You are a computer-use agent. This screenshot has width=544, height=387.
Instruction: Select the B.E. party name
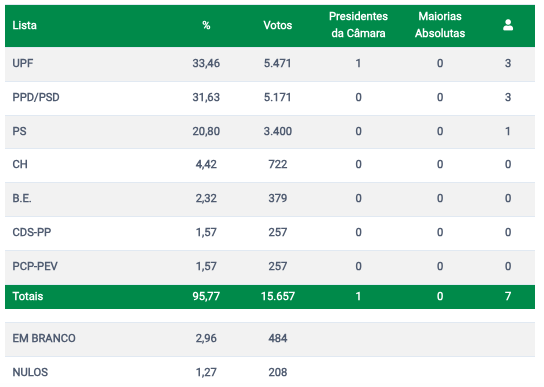pos(22,198)
